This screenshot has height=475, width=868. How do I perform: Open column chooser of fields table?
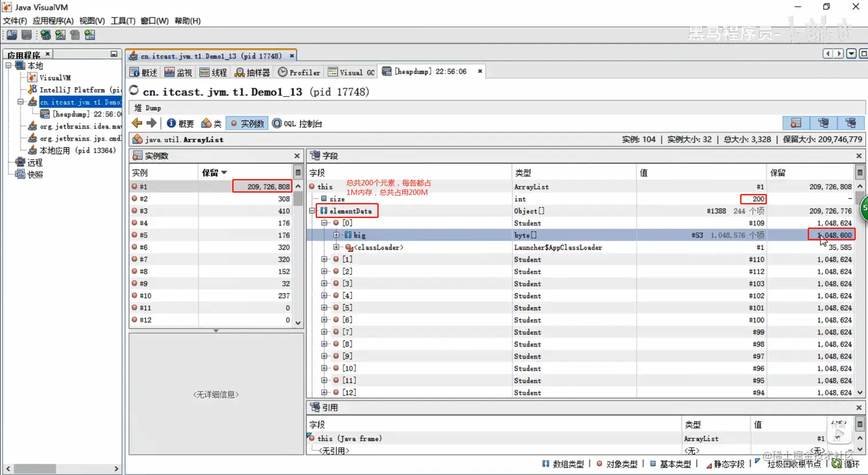click(x=860, y=172)
